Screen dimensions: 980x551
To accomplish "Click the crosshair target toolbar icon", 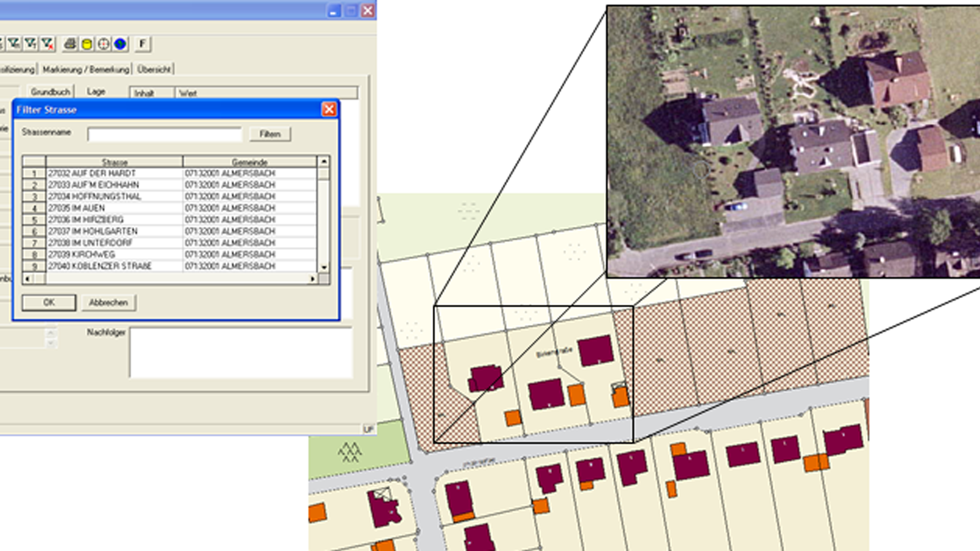I will (x=104, y=44).
